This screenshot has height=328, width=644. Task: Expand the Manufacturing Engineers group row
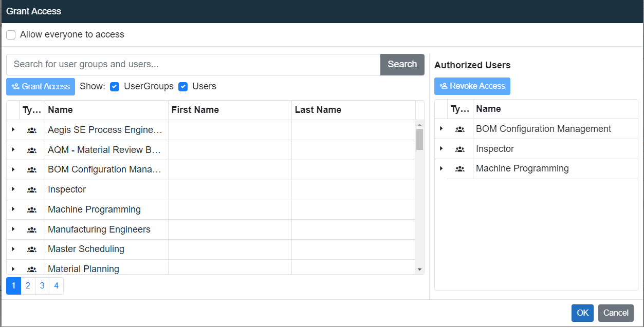[13, 229]
